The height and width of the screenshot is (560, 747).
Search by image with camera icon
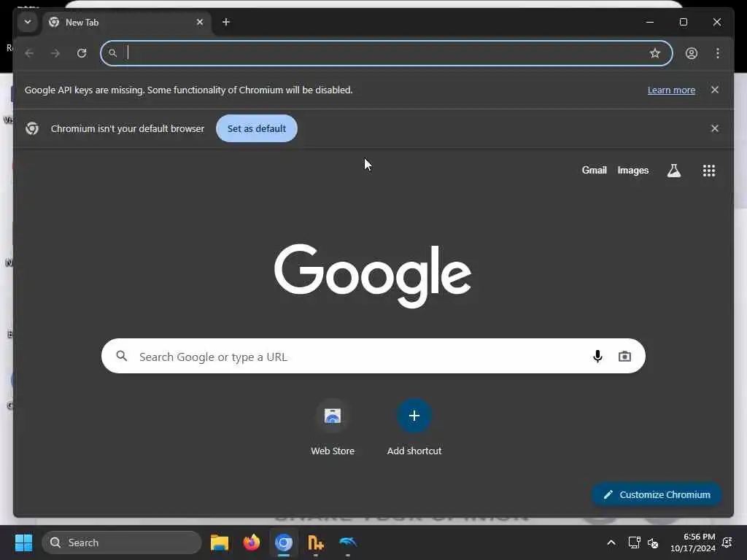[624, 356]
